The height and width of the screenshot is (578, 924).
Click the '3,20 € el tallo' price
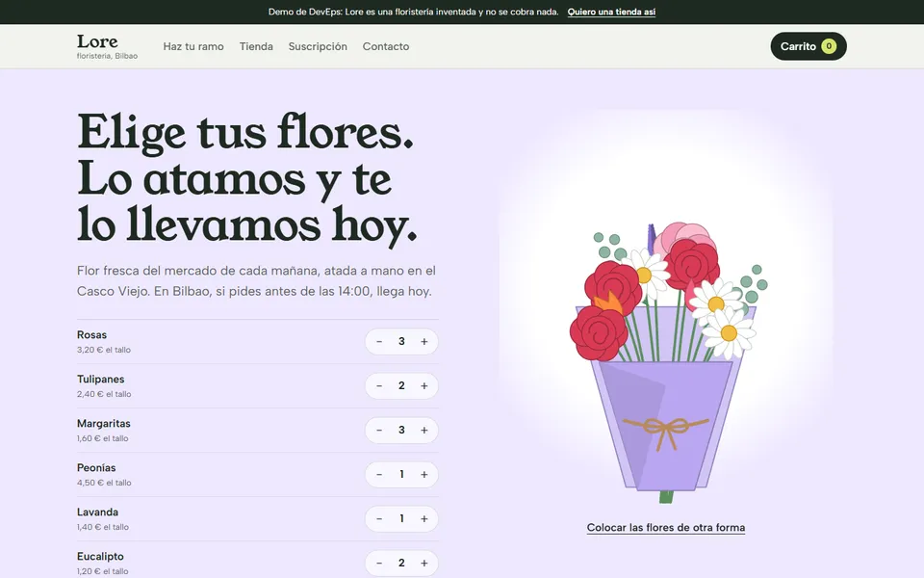tap(104, 350)
